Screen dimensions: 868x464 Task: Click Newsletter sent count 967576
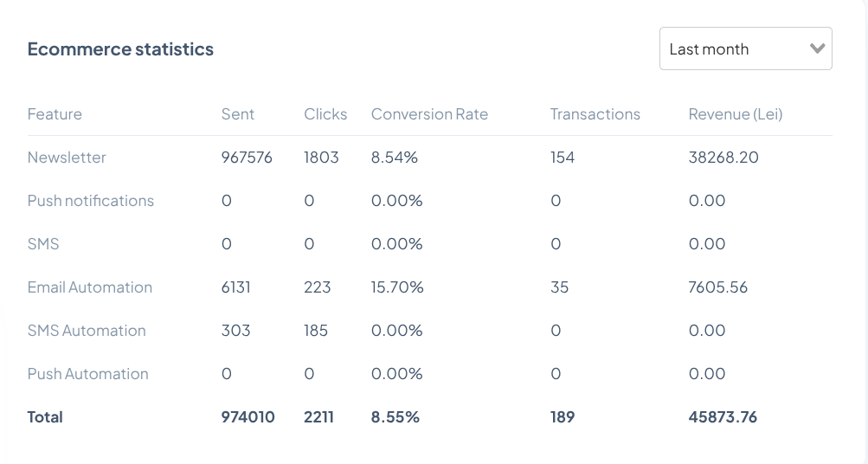click(247, 158)
